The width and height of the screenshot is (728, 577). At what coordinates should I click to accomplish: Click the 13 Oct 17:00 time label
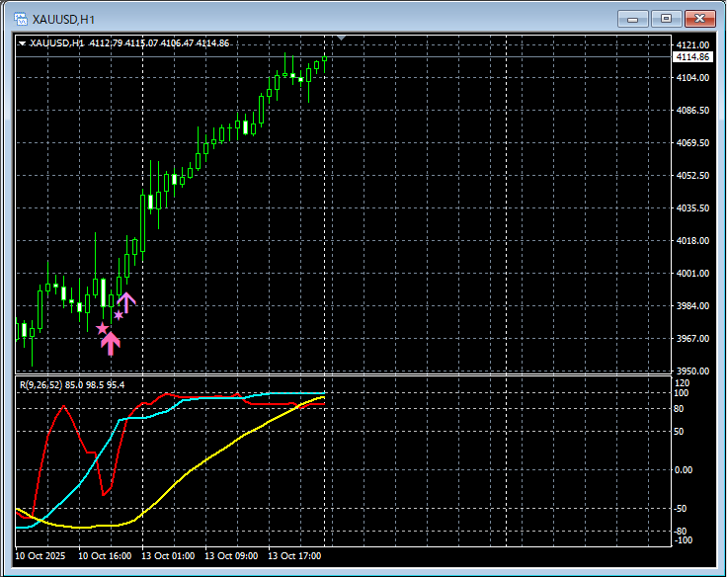(x=294, y=555)
